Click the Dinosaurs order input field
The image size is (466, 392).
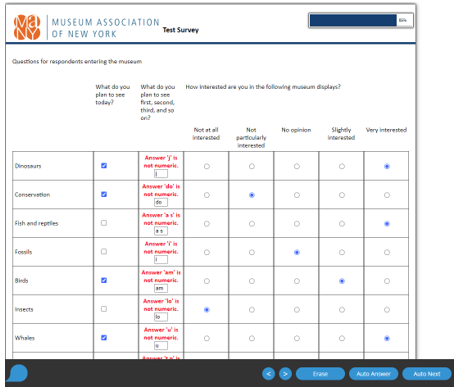[161, 174]
